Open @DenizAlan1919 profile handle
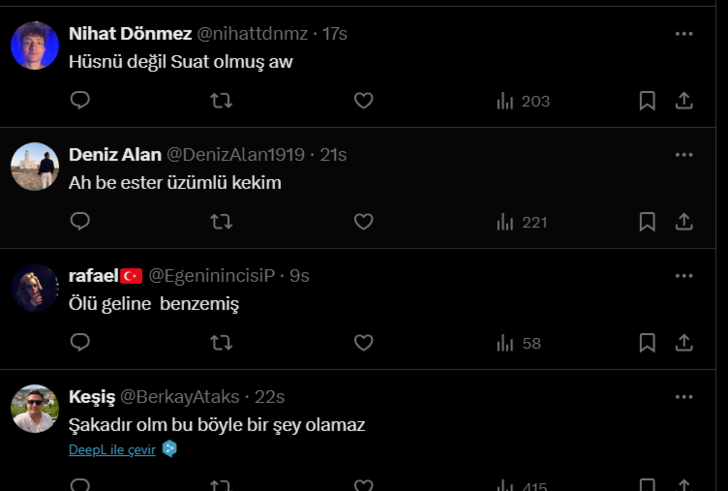Screen dimensions: 728x491 (x=235, y=155)
